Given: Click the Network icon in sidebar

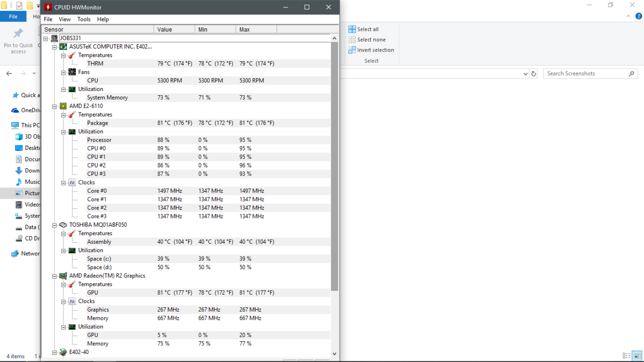Looking at the screenshot, I should (15, 253).
